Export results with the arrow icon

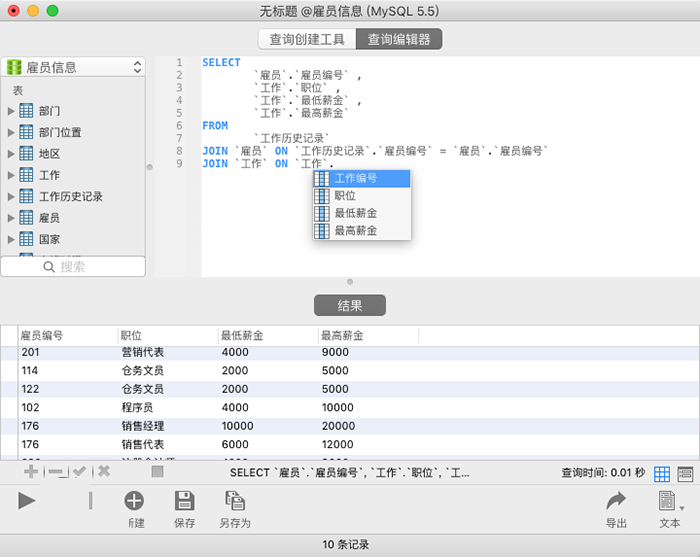pos(616,501)
